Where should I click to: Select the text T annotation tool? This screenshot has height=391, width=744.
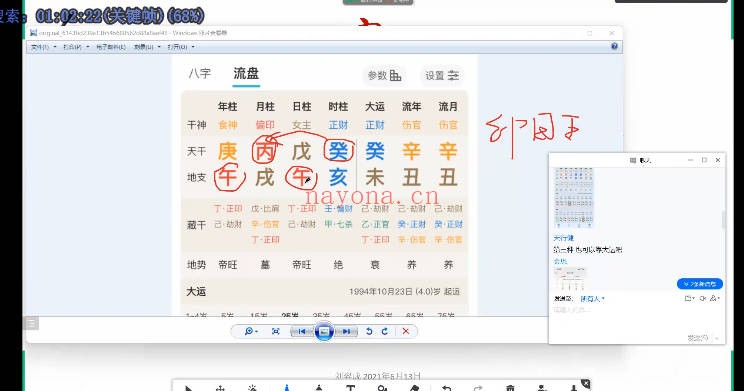click(350, 388)
